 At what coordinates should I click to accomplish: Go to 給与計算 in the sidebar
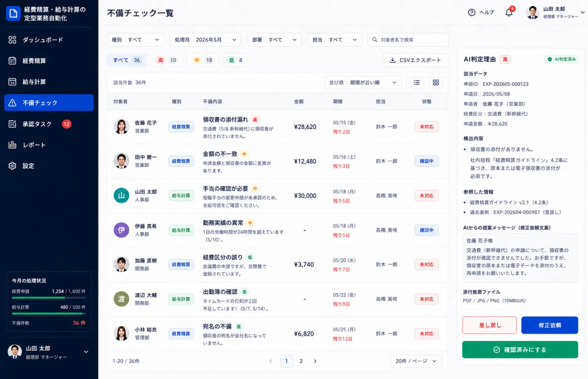coord(49,82)
